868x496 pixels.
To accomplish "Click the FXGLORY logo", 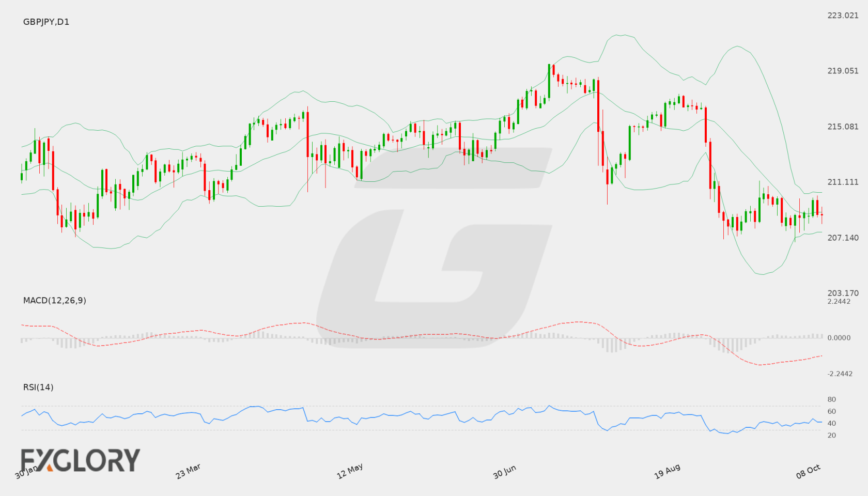I will click(x=80, y=460).
